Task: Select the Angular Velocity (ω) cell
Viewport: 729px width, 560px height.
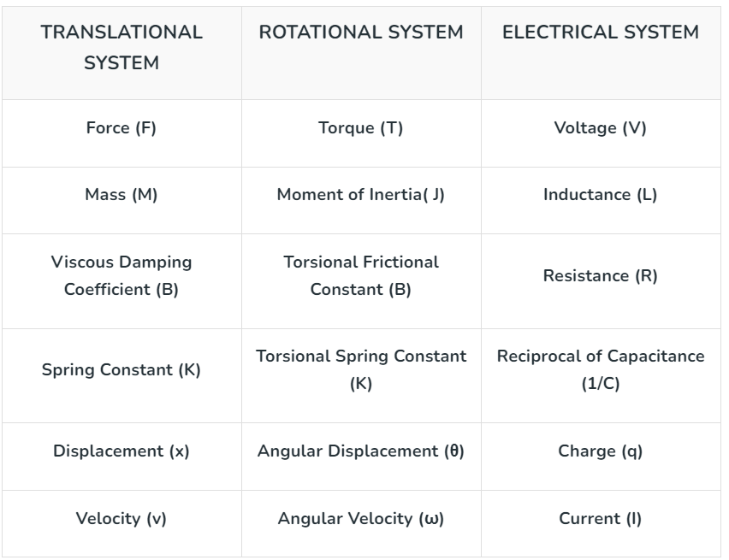Action: point(361,519)
